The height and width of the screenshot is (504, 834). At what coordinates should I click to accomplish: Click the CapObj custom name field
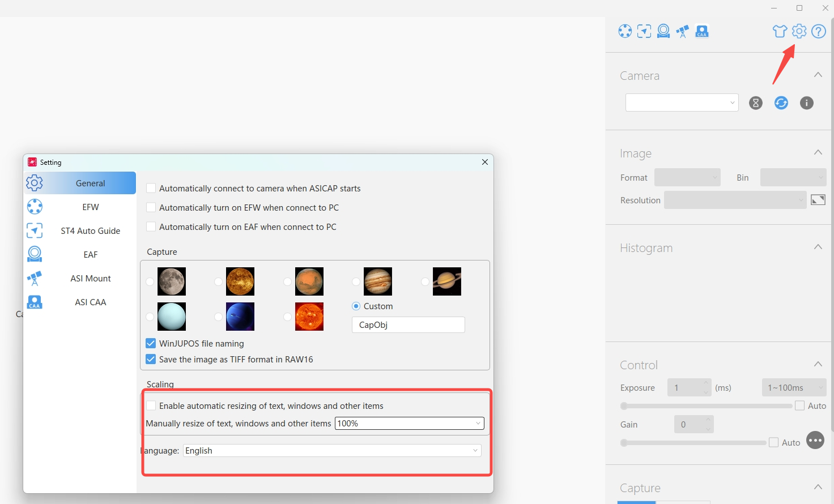[408, 325]
